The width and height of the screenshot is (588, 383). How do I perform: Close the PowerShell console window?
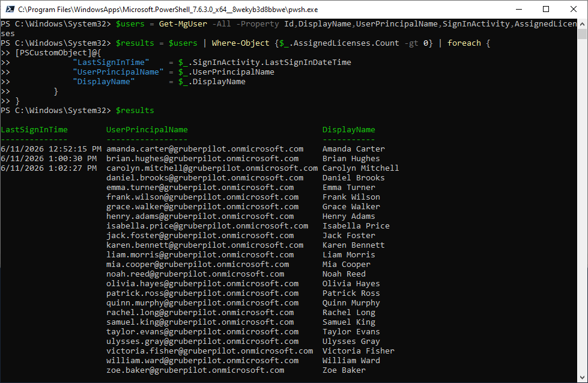(574, 10)
